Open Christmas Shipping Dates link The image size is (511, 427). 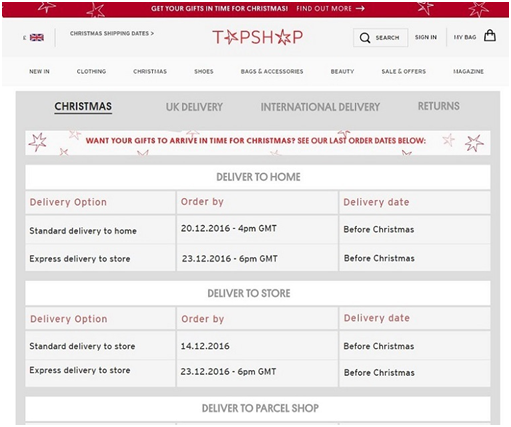[112, 33]
